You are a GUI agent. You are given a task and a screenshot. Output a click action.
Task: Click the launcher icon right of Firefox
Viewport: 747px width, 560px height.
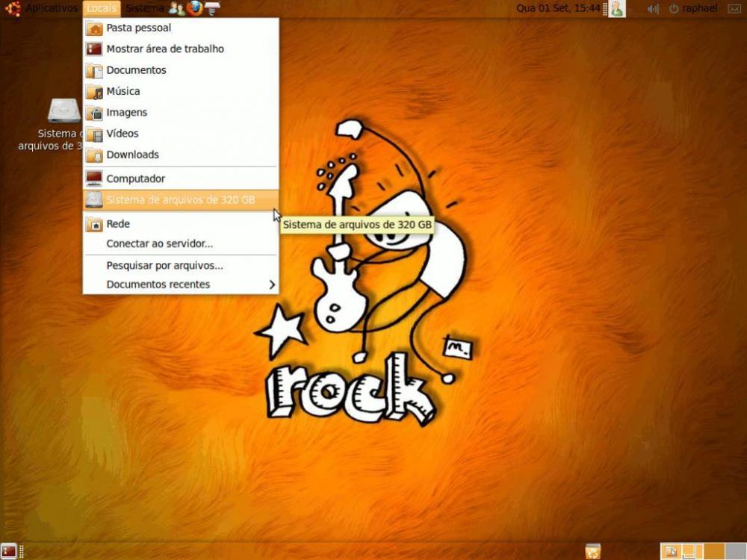click(x=213, y=8)
